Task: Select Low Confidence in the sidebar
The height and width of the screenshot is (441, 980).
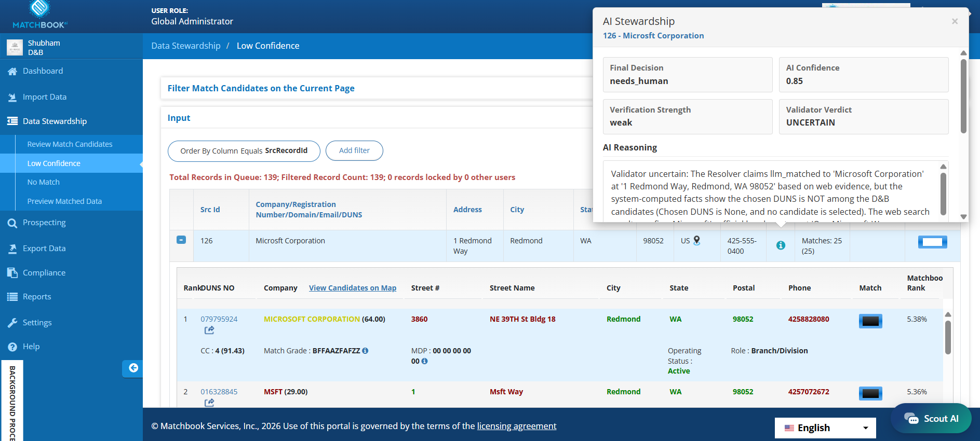Action: [71, 163]
